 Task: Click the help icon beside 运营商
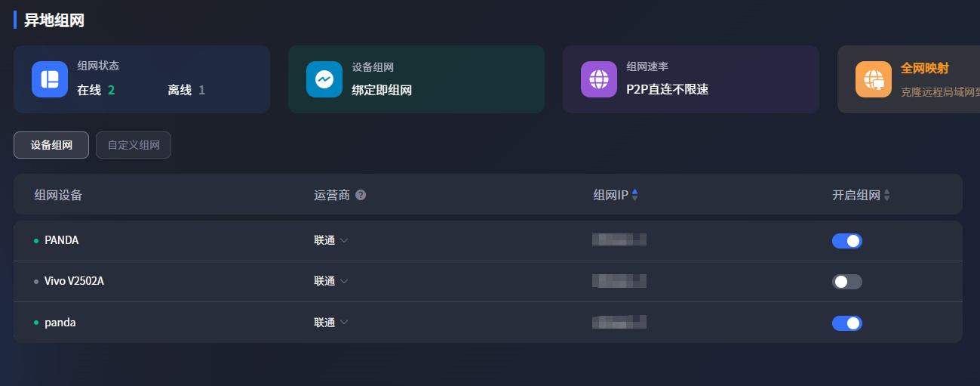361,195
